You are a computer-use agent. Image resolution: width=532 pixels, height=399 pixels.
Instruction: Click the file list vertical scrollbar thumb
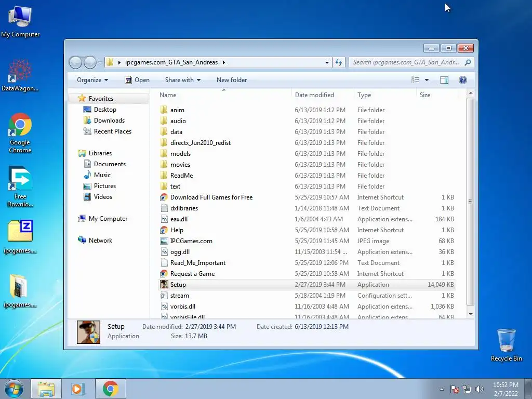coord(470,202)
